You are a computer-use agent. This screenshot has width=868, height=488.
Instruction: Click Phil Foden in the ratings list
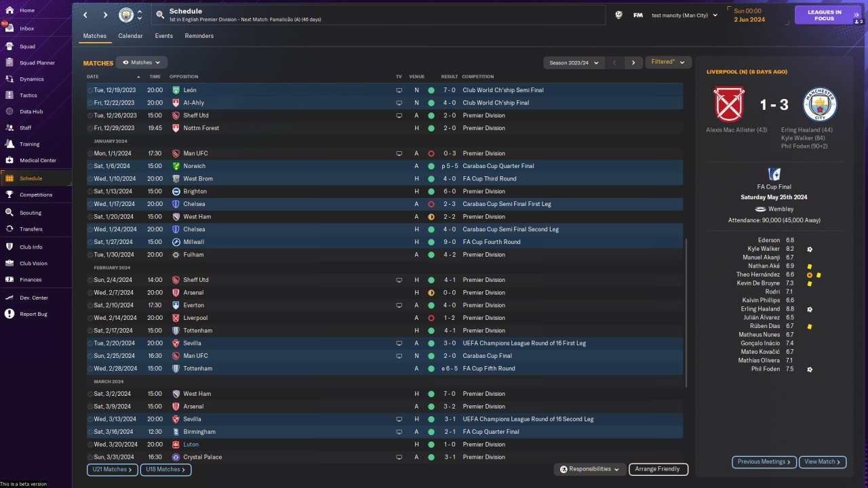click(766, 369)
